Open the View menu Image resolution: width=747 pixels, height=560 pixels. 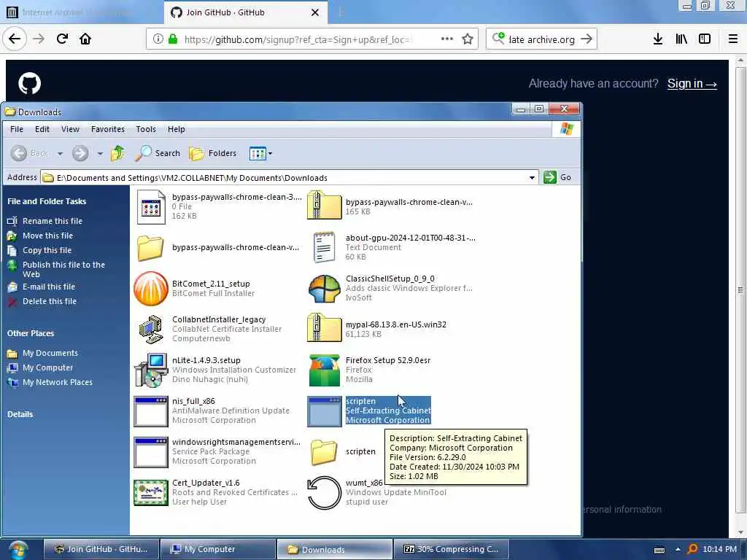coord(70,129)
